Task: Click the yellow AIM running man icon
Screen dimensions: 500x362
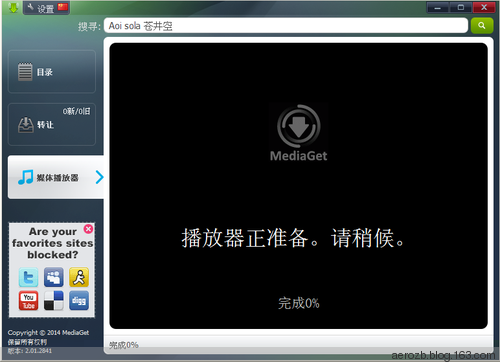Action: tap(79, 277)
